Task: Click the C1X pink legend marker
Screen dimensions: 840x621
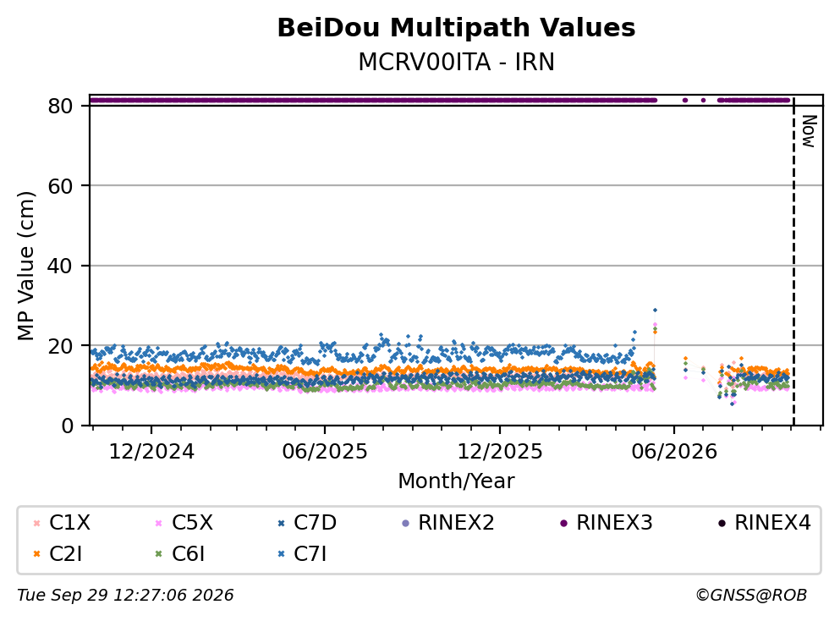Action: tap(36, 523)
